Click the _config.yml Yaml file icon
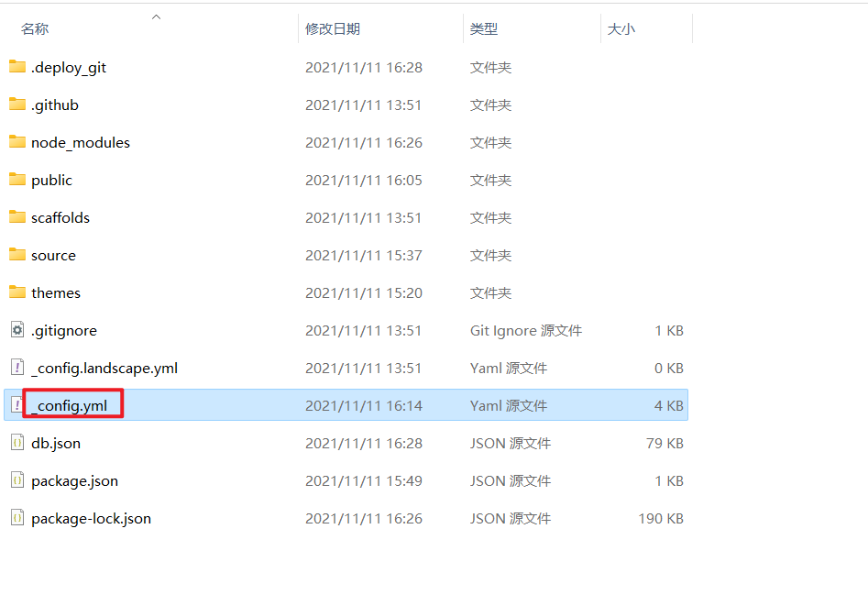The image size is (868, 606). coord(17,405)
